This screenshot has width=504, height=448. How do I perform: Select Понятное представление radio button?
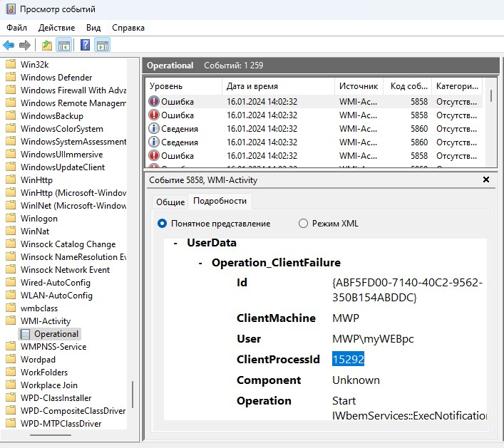click(162, 223)
